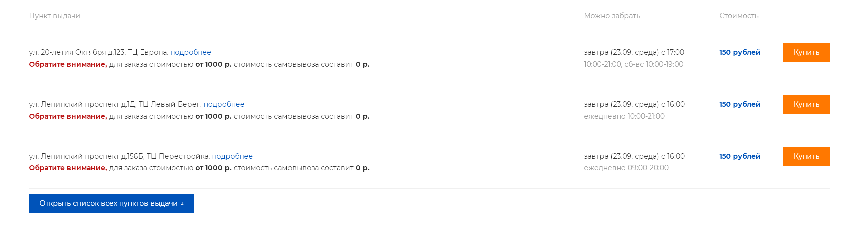The width and height of the screenshot is (868, 225).
Task: Click the Стоимость column header
Action: 739,16
